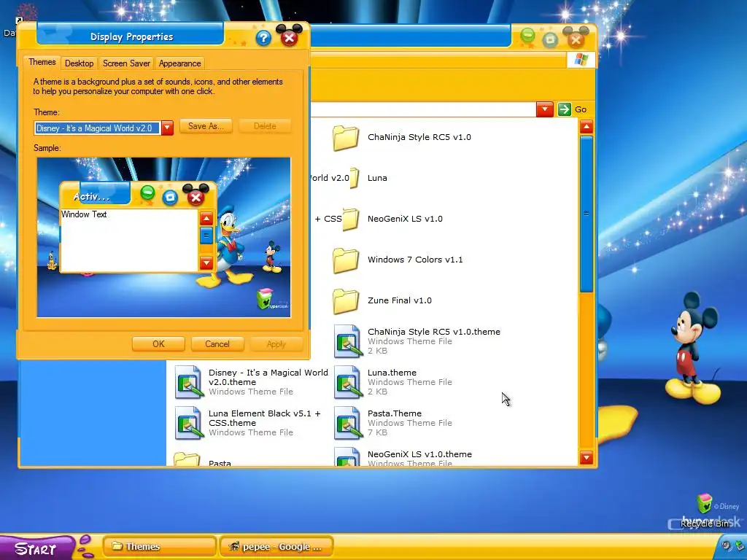Select the Windows 7 Colors v1.1 label
The height and width of the screenshot is (560, 747).
pos(415,260)
